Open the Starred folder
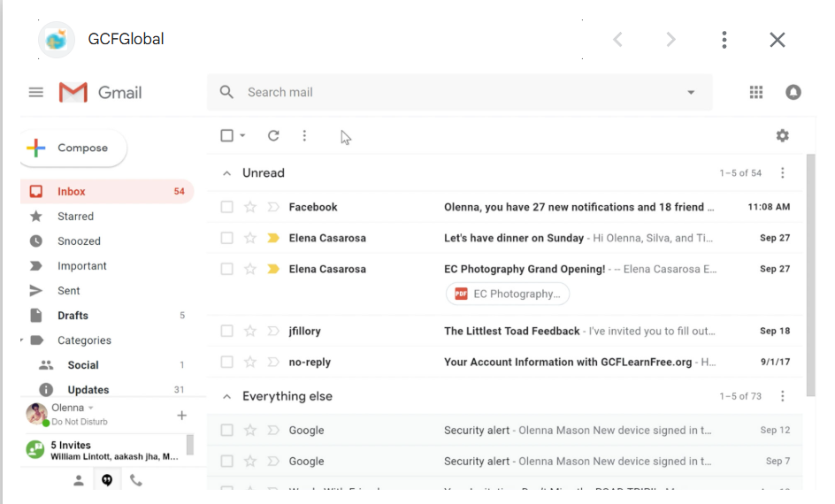 (107, 216)
